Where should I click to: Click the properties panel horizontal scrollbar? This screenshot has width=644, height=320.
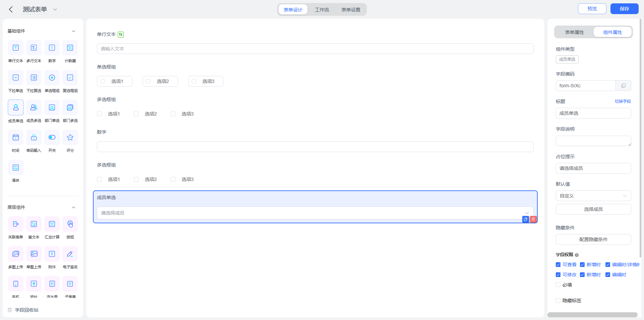point(592,315)
